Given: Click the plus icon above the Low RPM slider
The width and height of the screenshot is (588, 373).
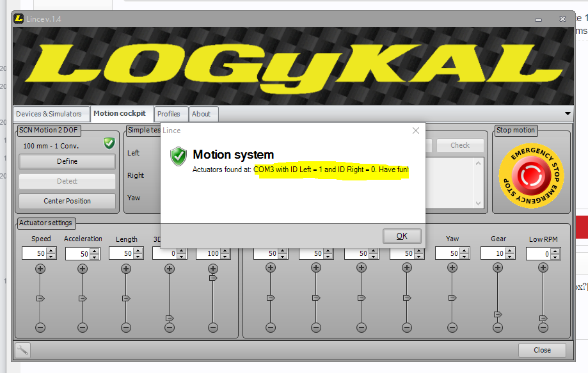Looking at the screenshot, I should coord(543,267).
